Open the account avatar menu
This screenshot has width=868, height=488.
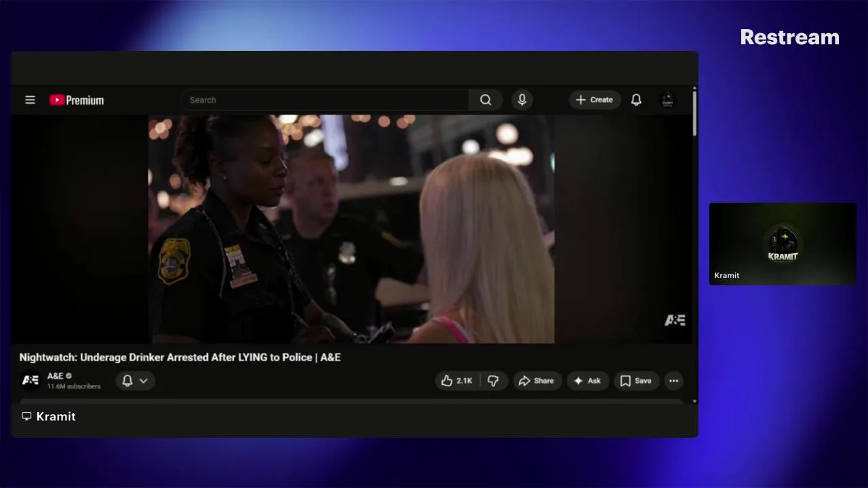coord(668,100)
